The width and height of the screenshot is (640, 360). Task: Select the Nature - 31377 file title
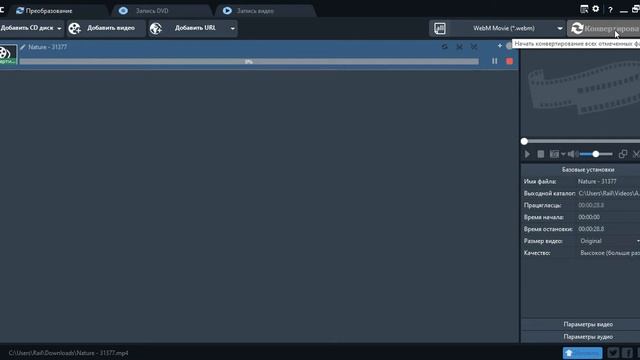click(47, 47)
